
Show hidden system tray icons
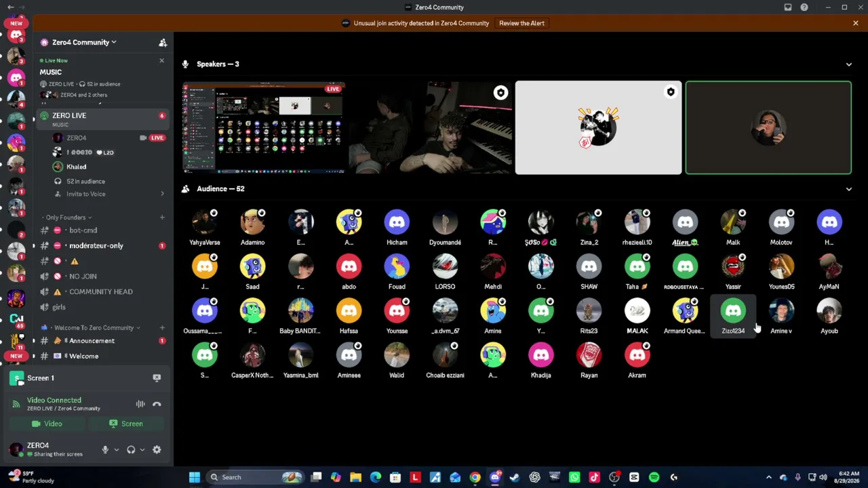click(768, 477)
